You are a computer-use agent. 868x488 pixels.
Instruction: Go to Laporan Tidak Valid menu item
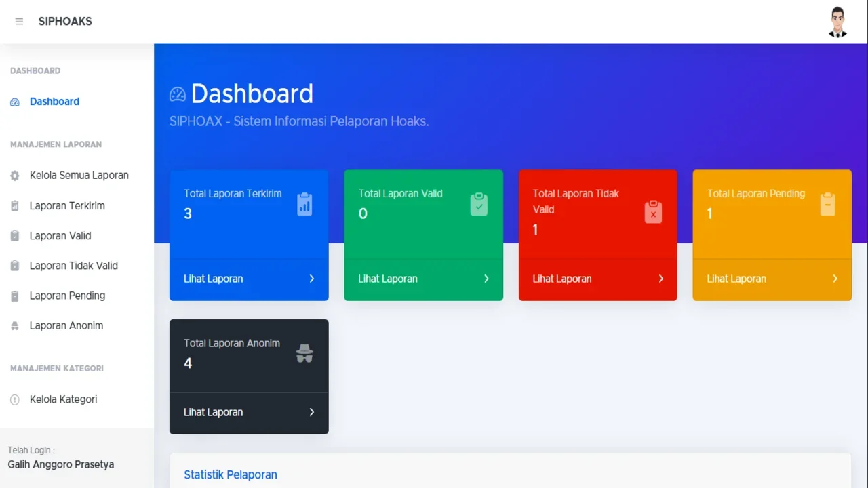coord(73,266)
